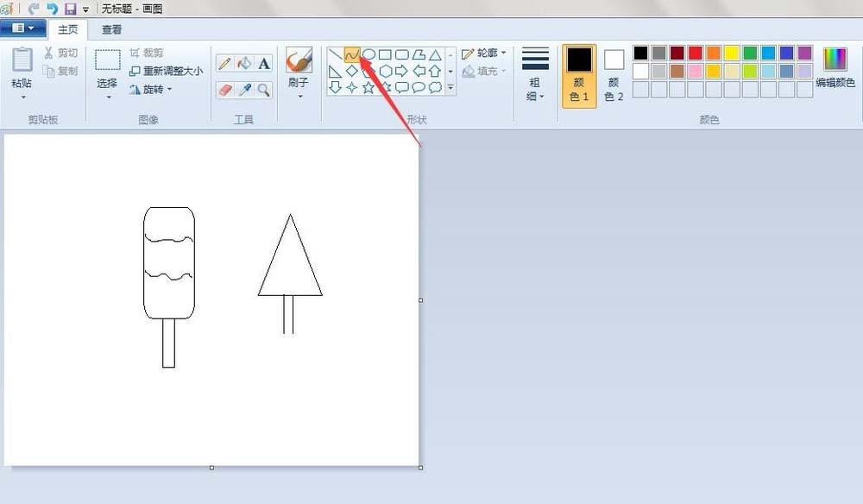Open 编辑颜色 edit colors

(x=835, y=67)
